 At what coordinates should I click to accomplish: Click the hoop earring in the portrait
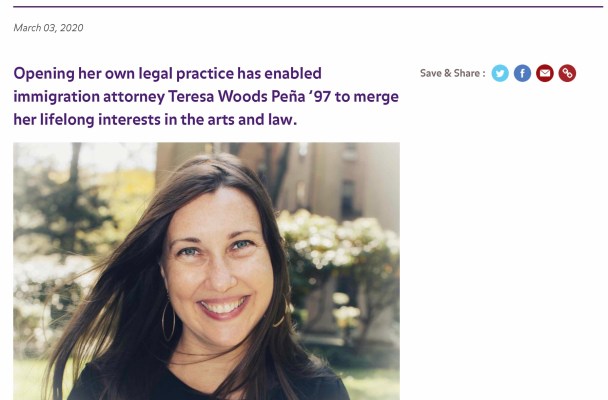[x=168, y=322]
